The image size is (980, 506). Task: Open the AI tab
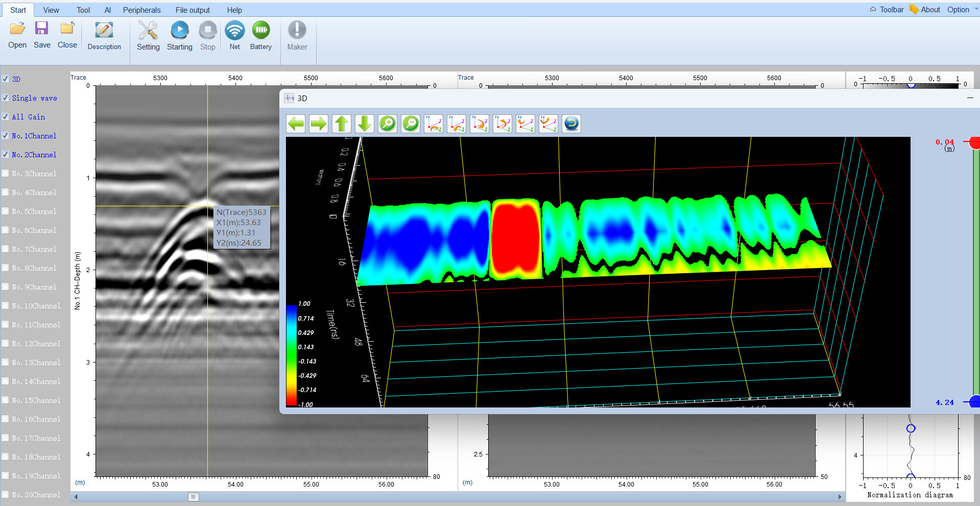tap(108, 10)
